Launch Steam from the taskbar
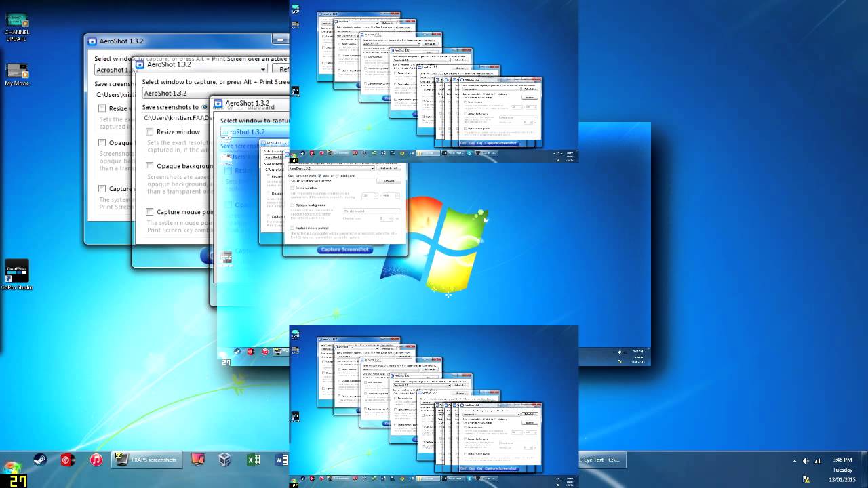Image resolution: width=868 pixels, height=488 pixels. 40,460
